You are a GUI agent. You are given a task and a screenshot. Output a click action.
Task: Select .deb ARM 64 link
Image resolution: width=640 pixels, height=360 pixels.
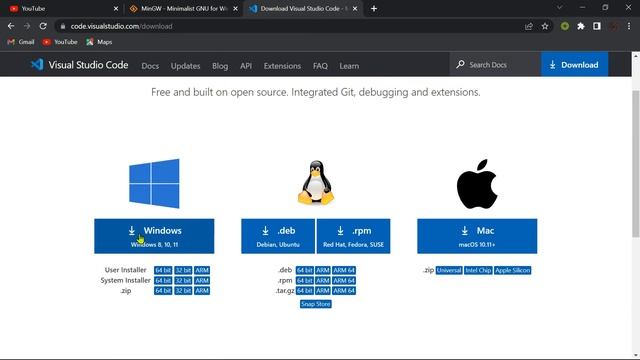pos(344,270)
